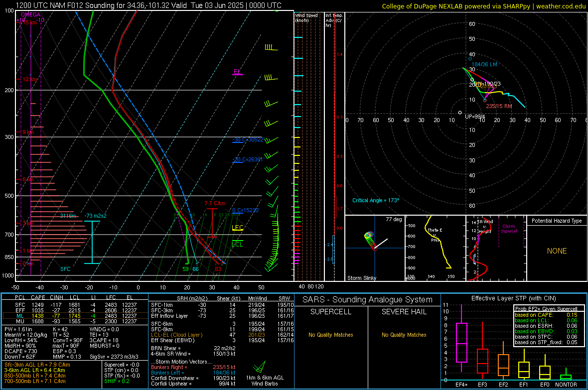Screen dimensions: 588x390
Task: Click the 'Theta-E v. Pres' plot label
Action: click(x=435, y=235)
